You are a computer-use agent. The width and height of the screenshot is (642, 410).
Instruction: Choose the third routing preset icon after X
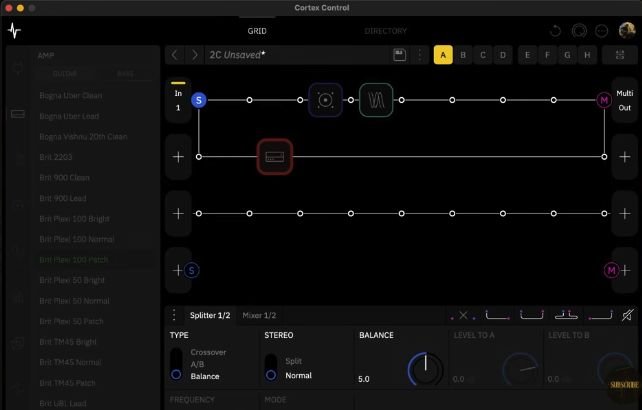click(566, 315)
